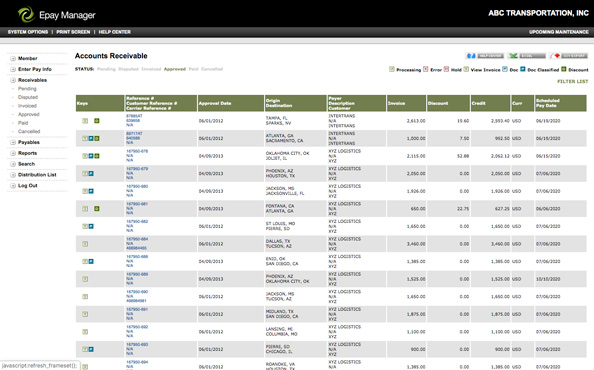This screenshot has height=370, width=594.
Task: Open Cancelled under Receivables in sidebar
Action: (29, 131)
